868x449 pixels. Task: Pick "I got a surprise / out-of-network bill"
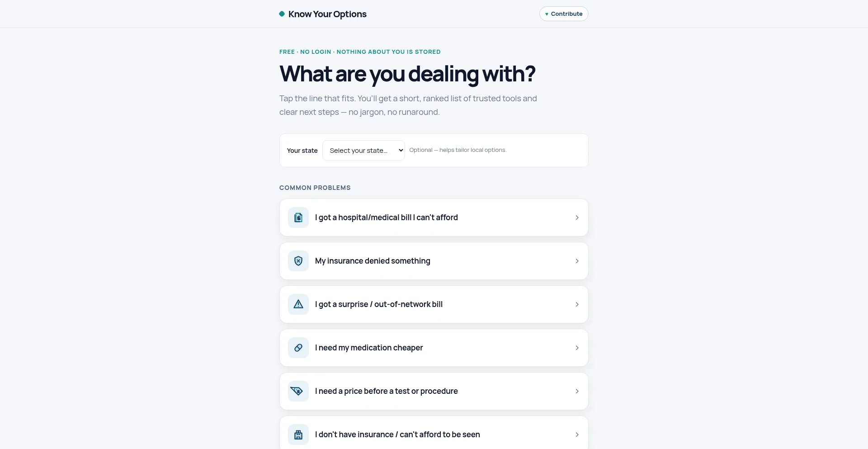[434, 304]
